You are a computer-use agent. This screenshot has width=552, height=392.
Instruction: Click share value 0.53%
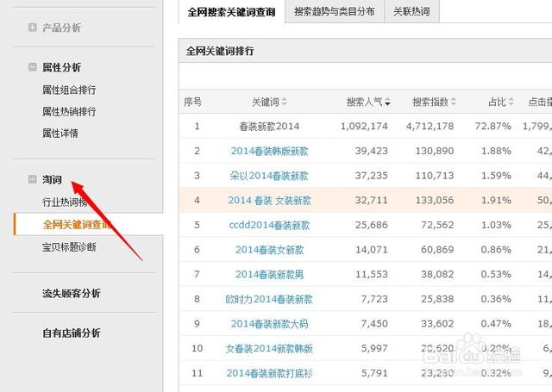[x=496, y=274]
